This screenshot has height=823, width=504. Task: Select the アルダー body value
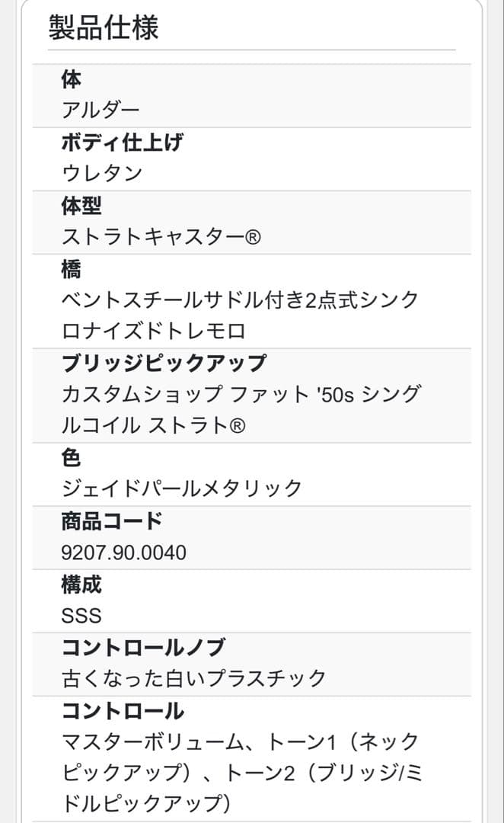100,110
